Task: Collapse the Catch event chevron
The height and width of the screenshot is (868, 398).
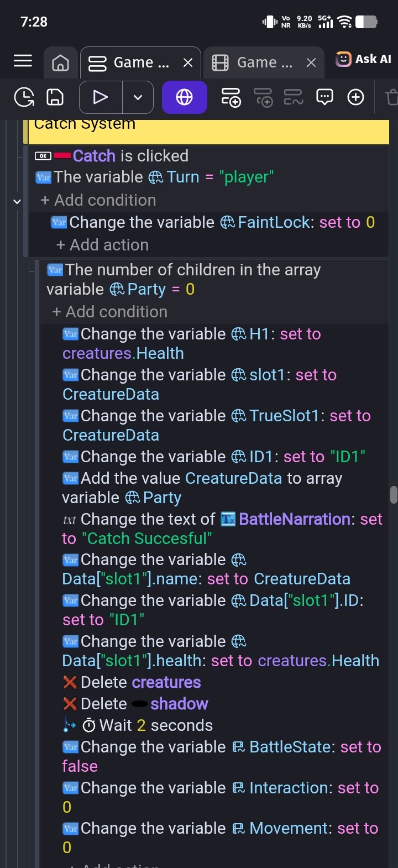Action: pyautogui.click(x=17, y=201)
